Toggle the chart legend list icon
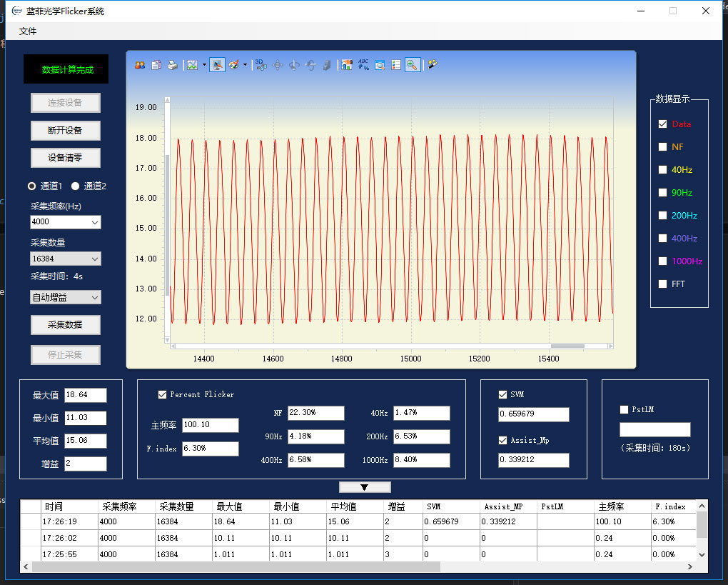 pyautogui.click(x=396, y=65)
